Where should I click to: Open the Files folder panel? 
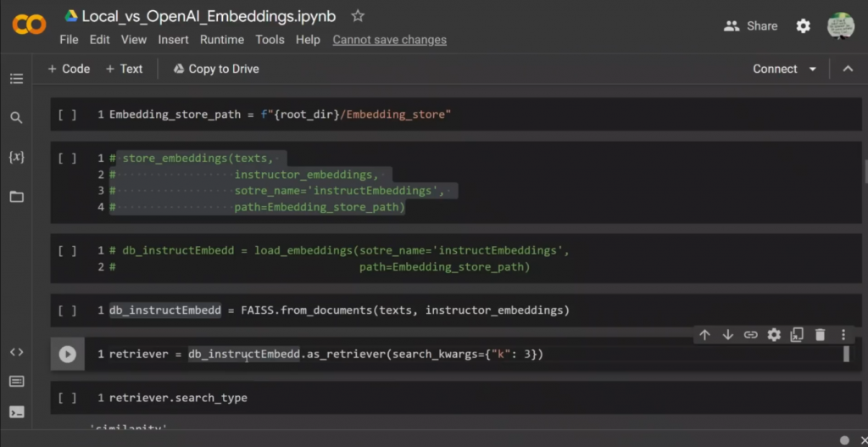click(16, 197)
